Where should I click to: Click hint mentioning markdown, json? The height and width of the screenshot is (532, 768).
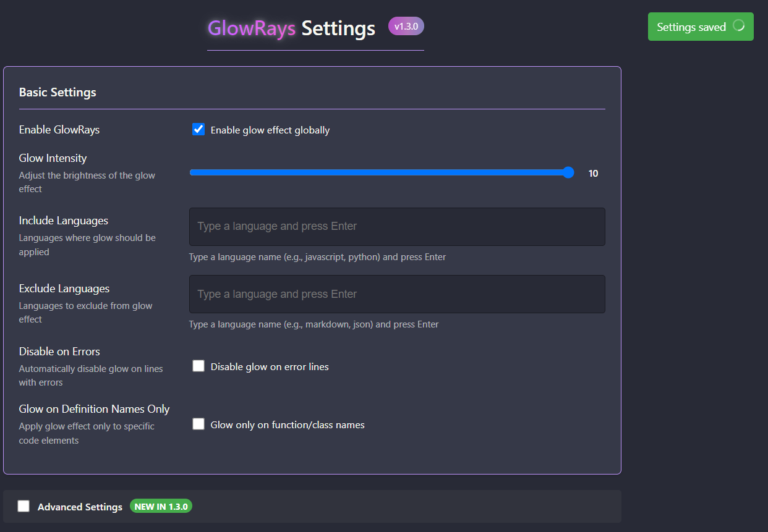(314, 324)
